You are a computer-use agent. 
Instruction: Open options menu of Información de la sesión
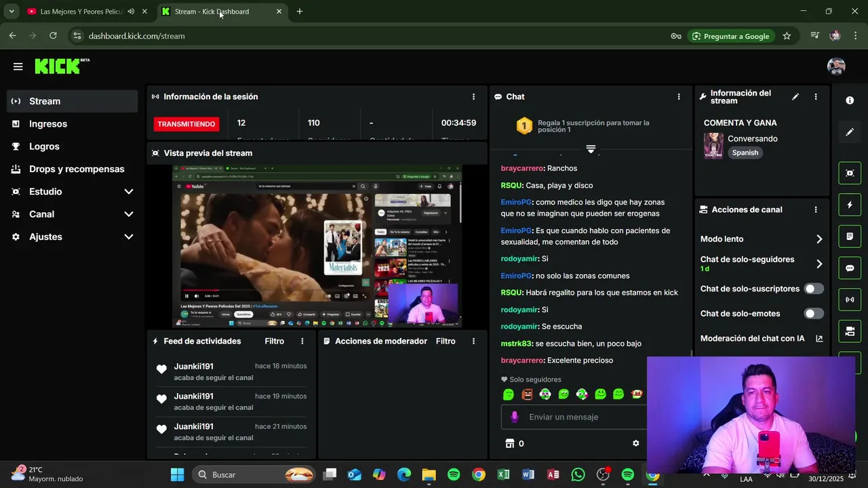point(473,97)
